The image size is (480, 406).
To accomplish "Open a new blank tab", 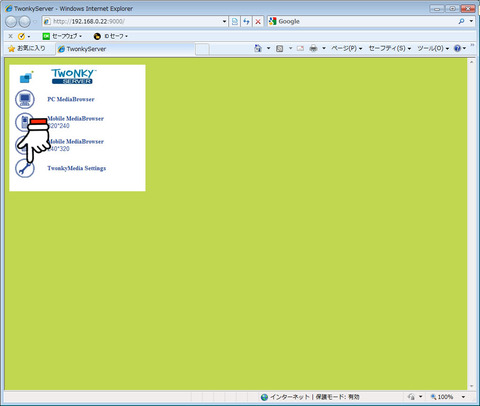I will tap(202, 49).
